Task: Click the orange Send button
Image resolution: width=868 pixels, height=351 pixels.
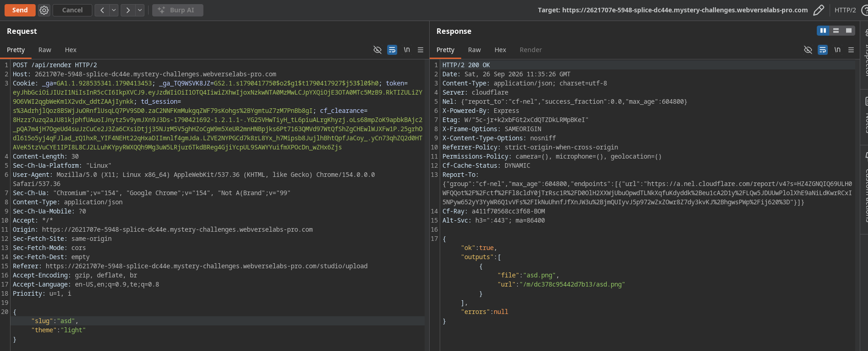Action: pos(20,10)
